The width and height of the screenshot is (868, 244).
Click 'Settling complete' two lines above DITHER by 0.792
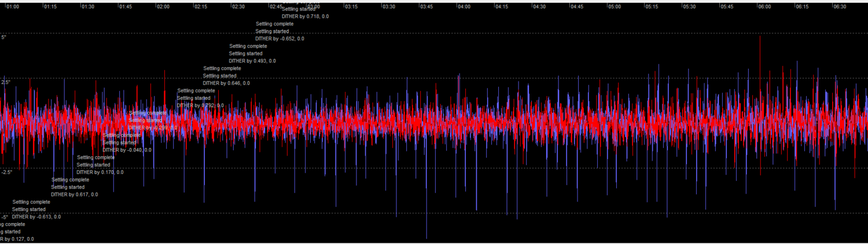[196, 91]
